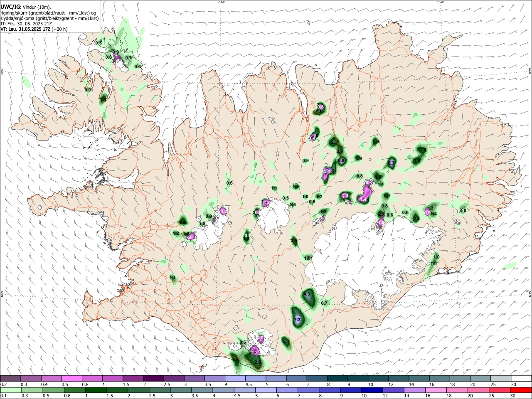Click the 'Vindur (10m)' label in the header
Viewport: 532px width, 399px height.
(x=37, y=7)
